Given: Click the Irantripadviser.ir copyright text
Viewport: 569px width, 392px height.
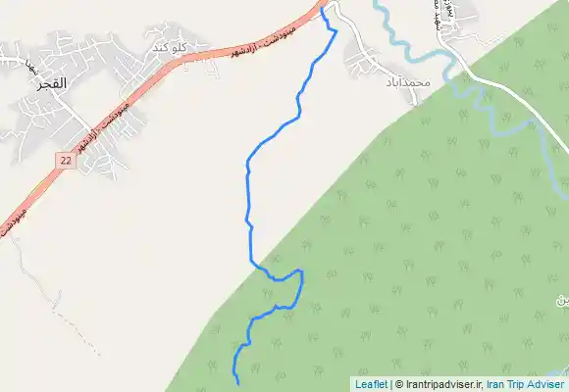Looking at the screenshot, I should pyautogui.click(x=439, y=384).
